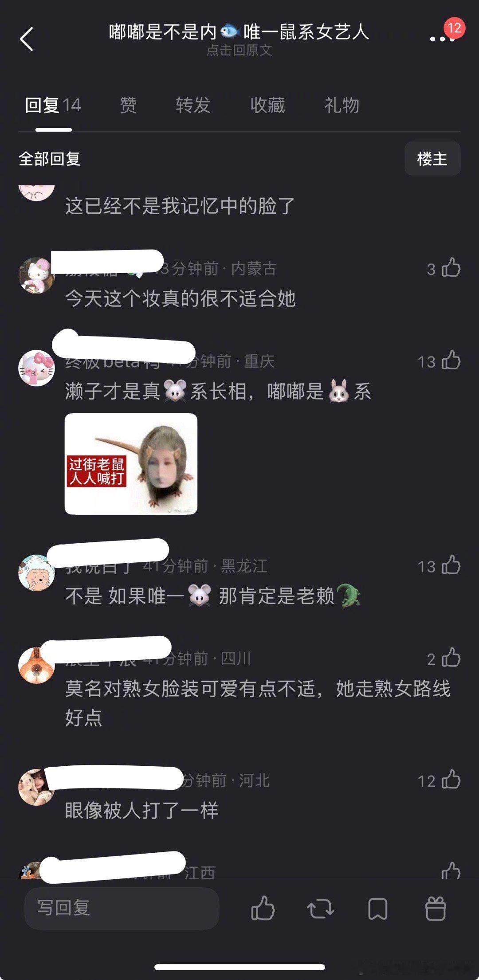Open the rat meme image thumbnail
The height and width of the screenshot is (980, 479).
coord(131,464)
